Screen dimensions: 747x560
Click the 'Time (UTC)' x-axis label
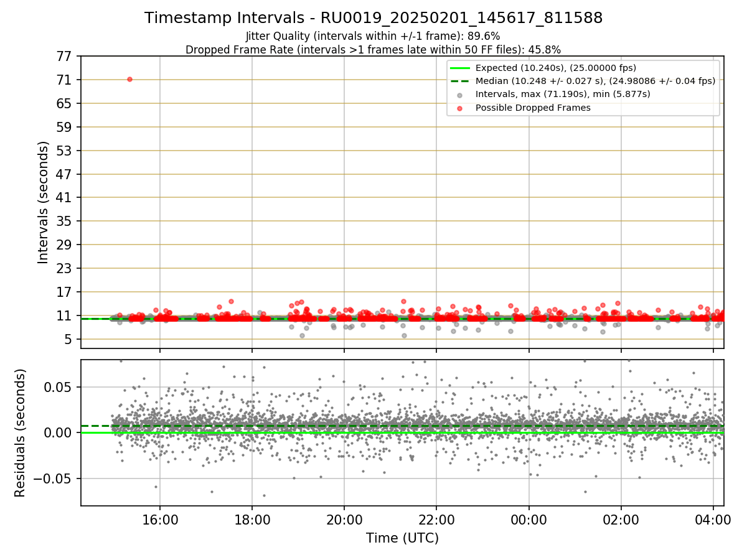coord(402,538)
